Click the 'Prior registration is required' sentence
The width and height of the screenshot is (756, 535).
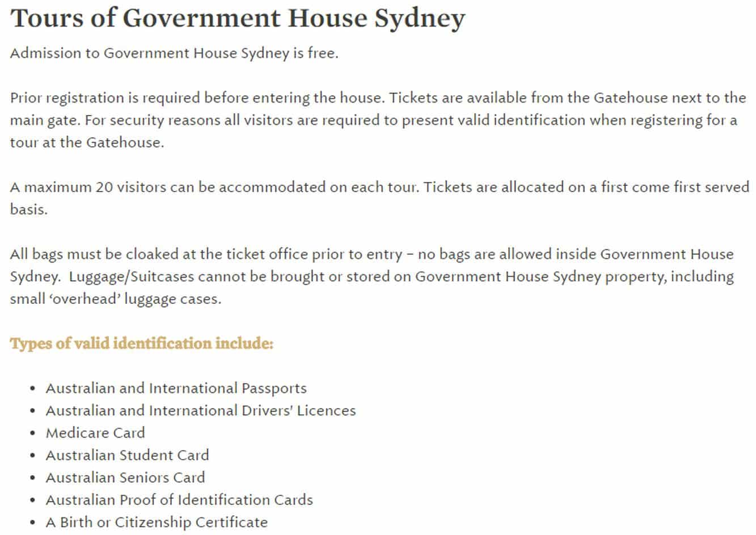pyautogui.click(x=198, y=98)
